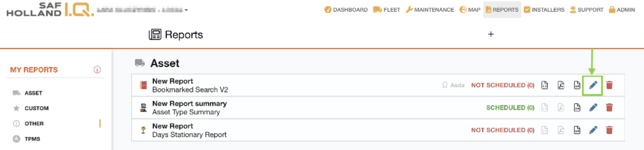Click the green SCHEDULED (0) status
Screen dimensions: 644x150
[510, 108]
